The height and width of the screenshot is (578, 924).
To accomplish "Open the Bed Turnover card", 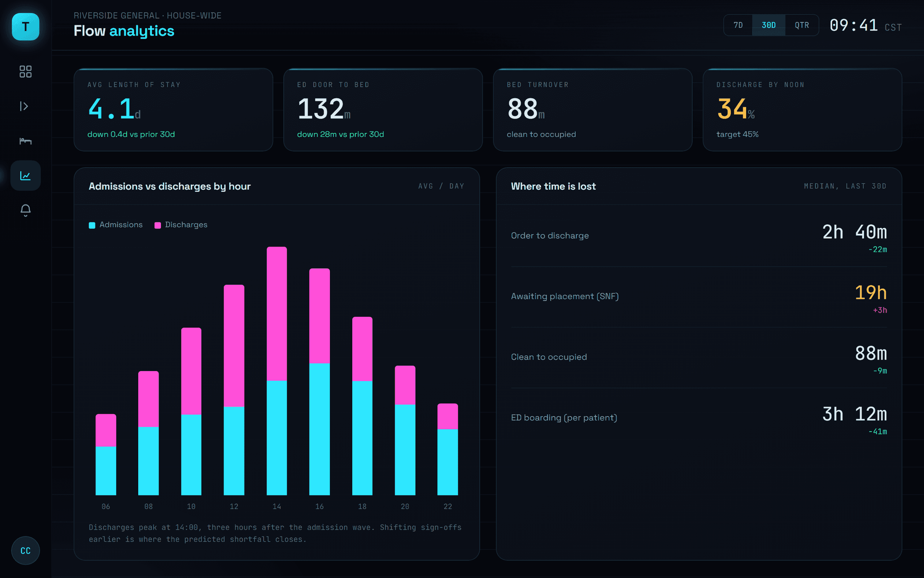I will 593,110.
